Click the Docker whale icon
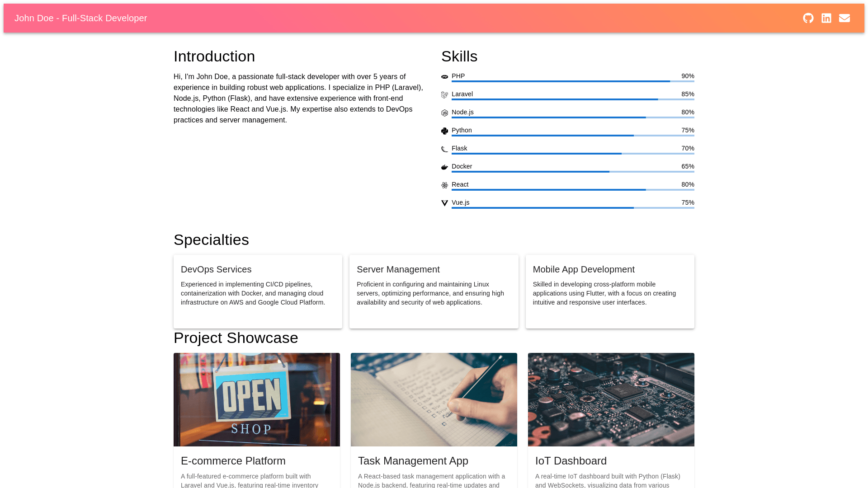868x488 pixels. click(x=445, y=167)
